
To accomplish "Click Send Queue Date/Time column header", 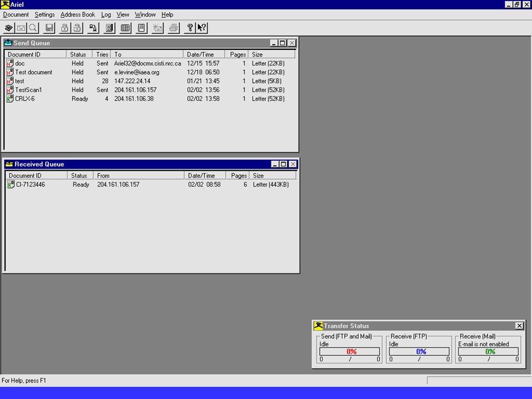I will tap(204, 54).
